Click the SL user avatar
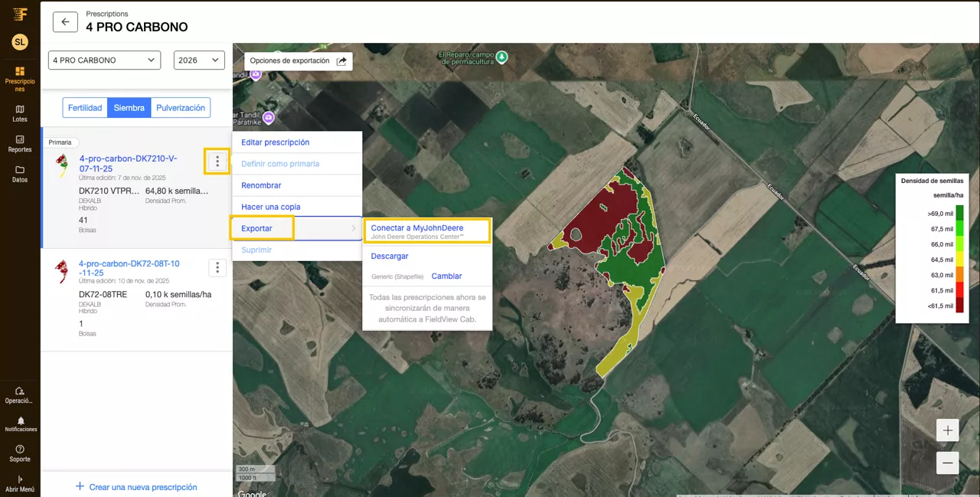The height and width of the screenshot is (497, 980). [20, 42]
